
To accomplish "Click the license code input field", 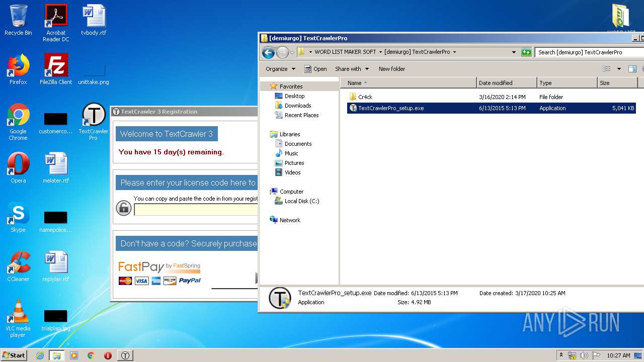I will pos(196,209).
